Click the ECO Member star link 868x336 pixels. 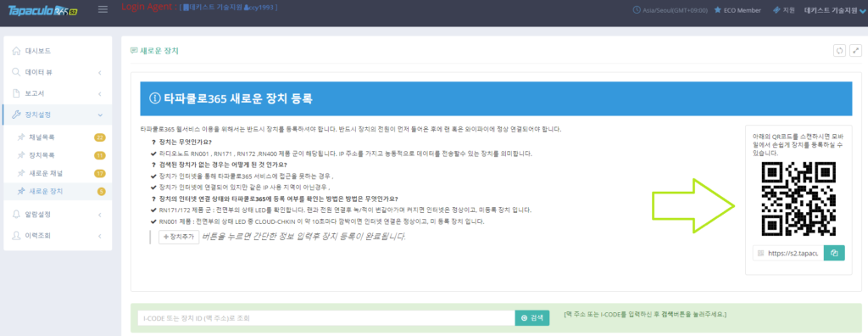pos(737,10)
